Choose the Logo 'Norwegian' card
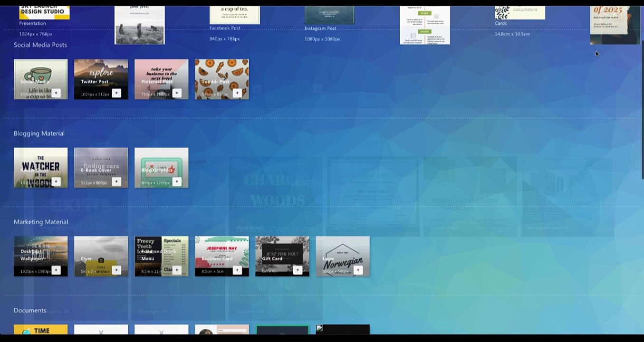The width and height of the screenshot is (644, 342). pyautogui.click(x=342, y=256)
